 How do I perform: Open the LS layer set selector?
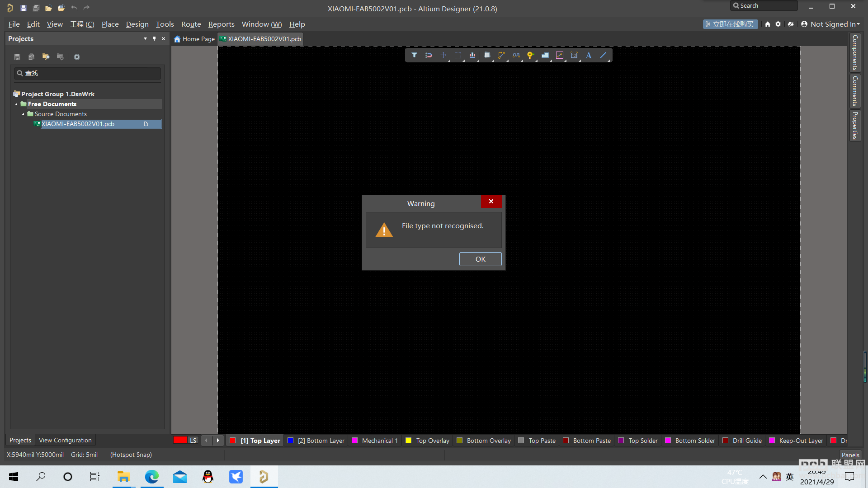193,441
